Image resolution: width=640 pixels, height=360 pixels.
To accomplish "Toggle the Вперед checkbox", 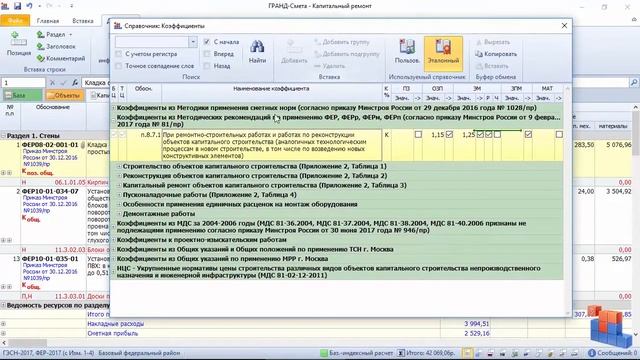I will coord(207,54).
